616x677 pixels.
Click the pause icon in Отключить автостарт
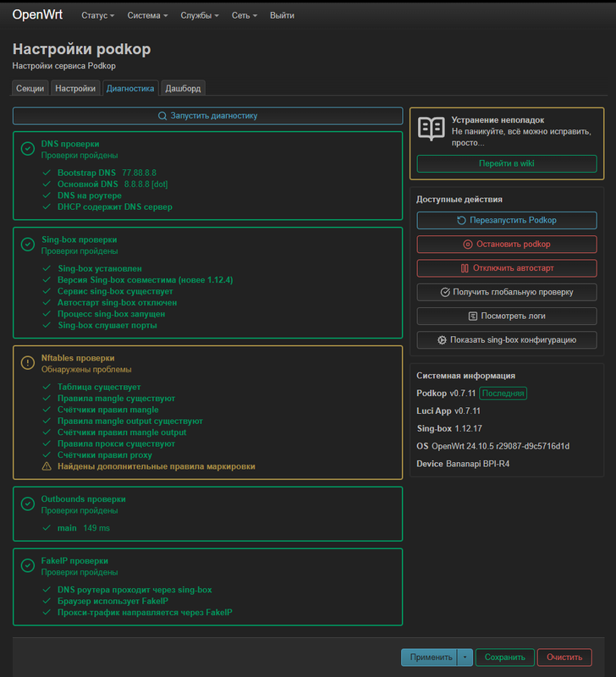tap(465, 268)
